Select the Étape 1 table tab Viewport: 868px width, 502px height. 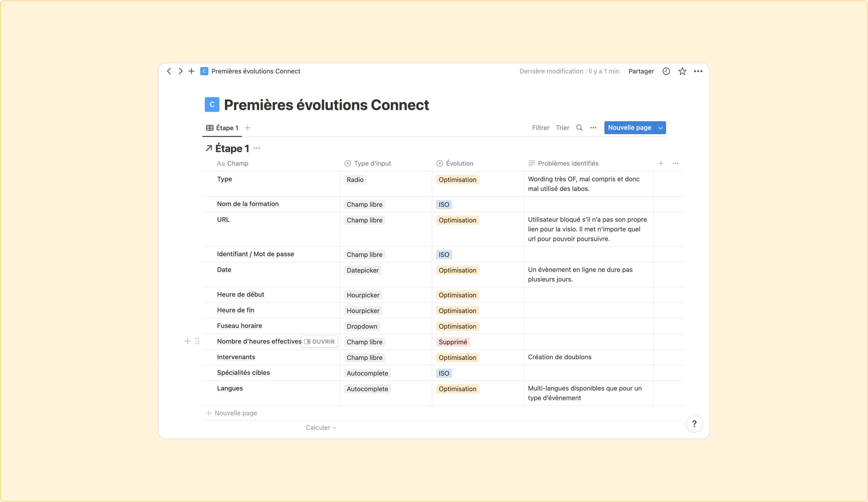(x=223, y=128)
